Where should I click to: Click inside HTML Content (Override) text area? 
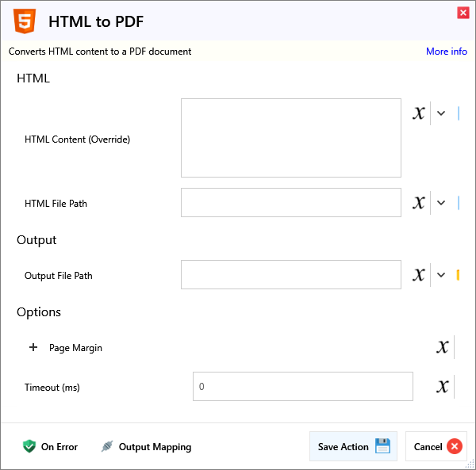[290, 138]
